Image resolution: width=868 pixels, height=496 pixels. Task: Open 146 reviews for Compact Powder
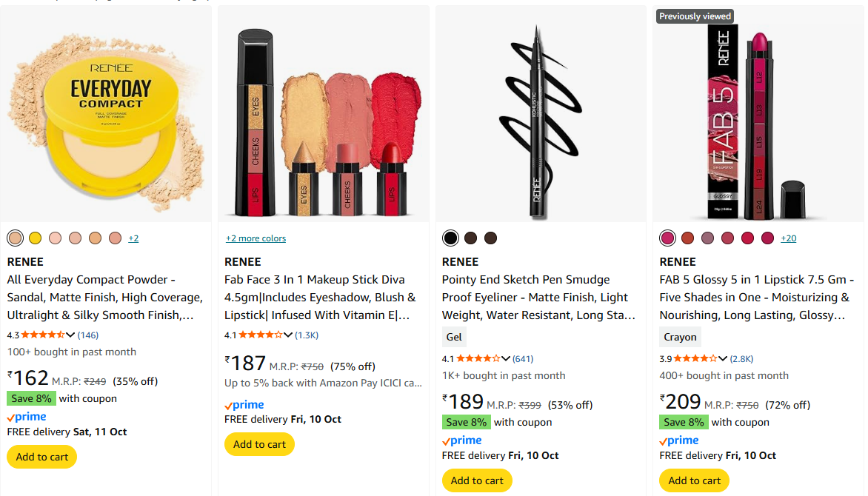tap(88, 335)
